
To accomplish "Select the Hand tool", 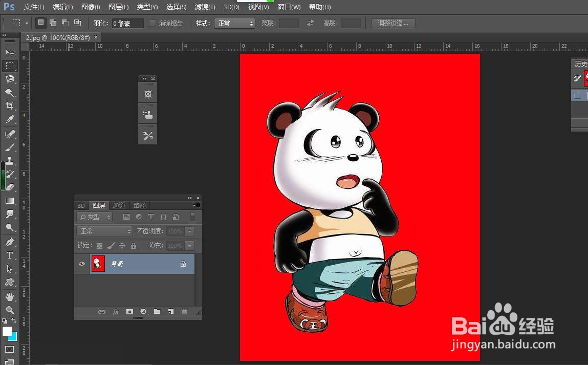I will (x=10, y=297).
